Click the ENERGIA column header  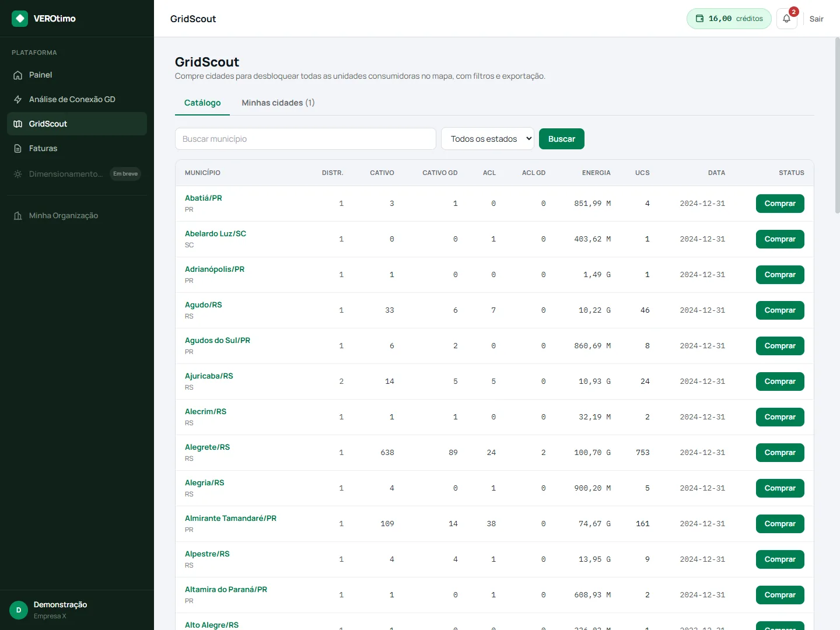tap(596, 173)
